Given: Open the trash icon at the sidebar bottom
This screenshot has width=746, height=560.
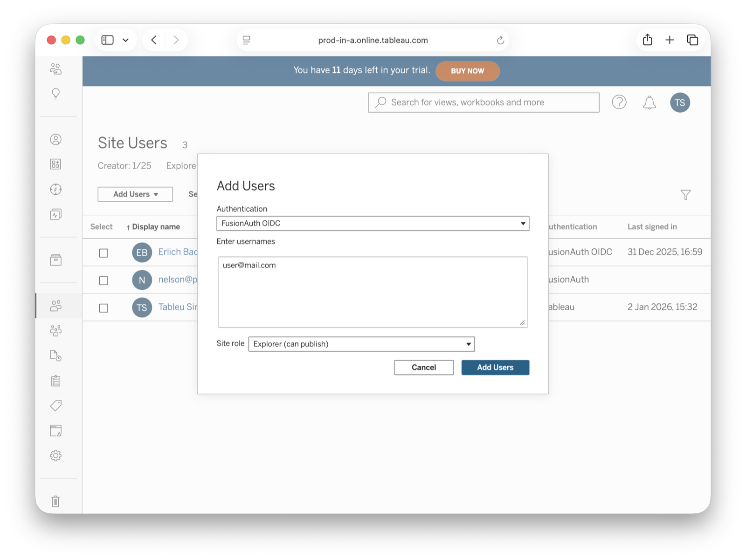Looking at the screenshot, I should point(55,501).
